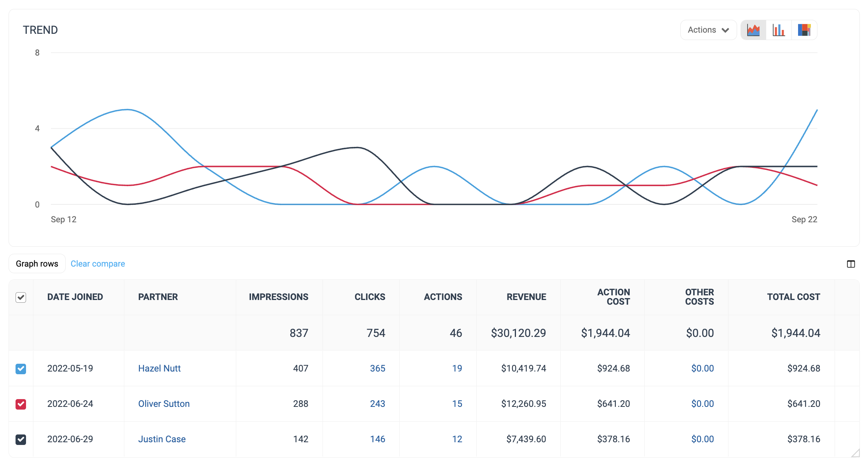Screen dimensions: 868x464
Task: Sort by Other Costs column header
Action: (699, 297)
